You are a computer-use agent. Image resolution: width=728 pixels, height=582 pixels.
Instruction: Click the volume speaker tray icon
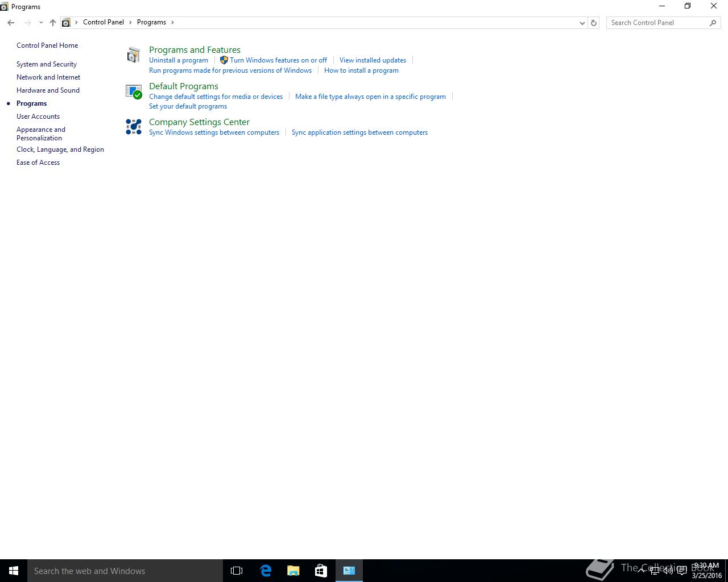pyautogui.click(x=668, y=571)
